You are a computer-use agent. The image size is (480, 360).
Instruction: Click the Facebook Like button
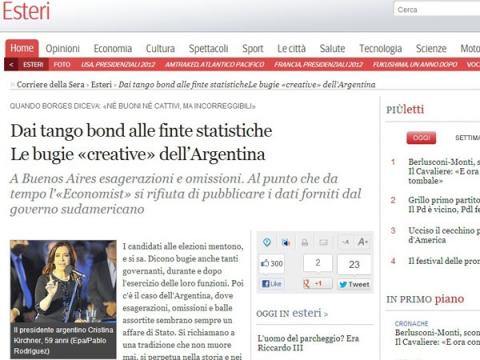[x=272, y=284]
